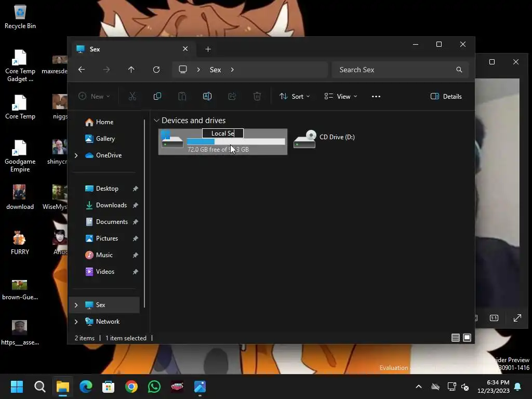Click Sex breadcrumb in address bar
The width and height of the screenshot is (532, 399).
click(x=216, y=70)
